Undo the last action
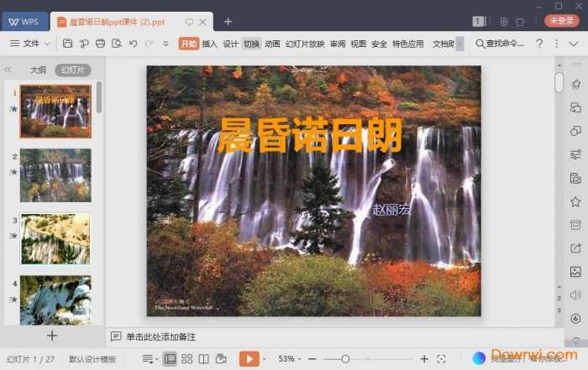 (133, 44)
